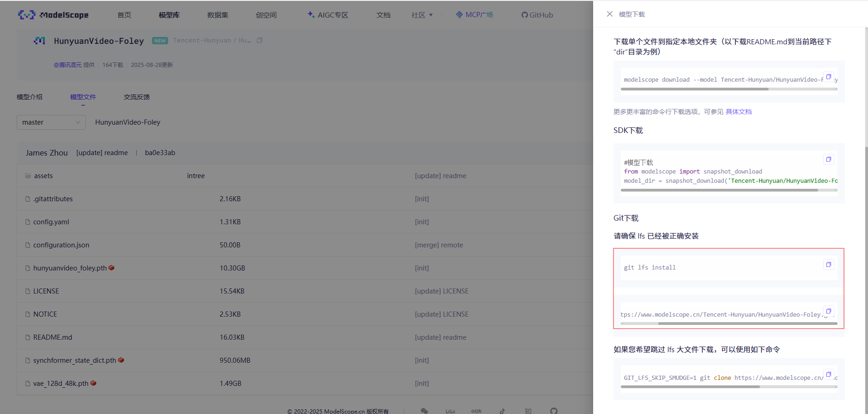The image size is (868, 414).
Task: Open 文档 in the navigation bar
Action: (383, 15)
